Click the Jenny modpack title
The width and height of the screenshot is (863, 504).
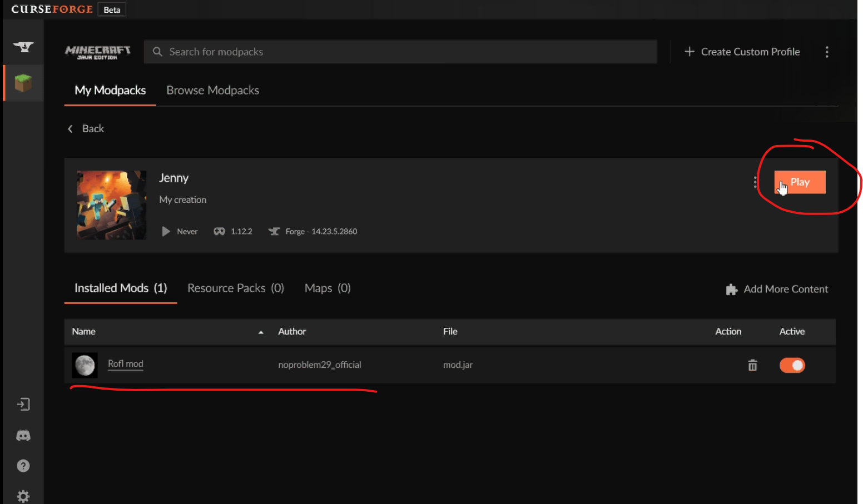tap(173, 178)
